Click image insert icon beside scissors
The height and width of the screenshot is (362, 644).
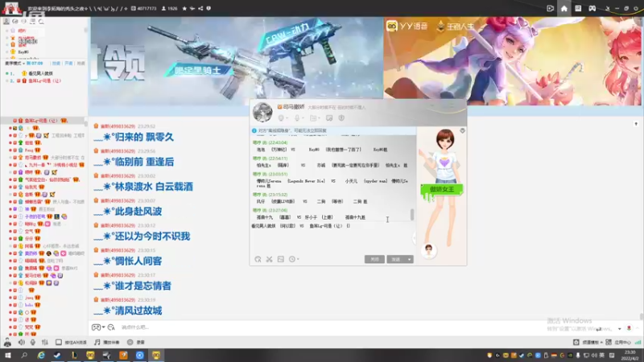coord(280,259)
